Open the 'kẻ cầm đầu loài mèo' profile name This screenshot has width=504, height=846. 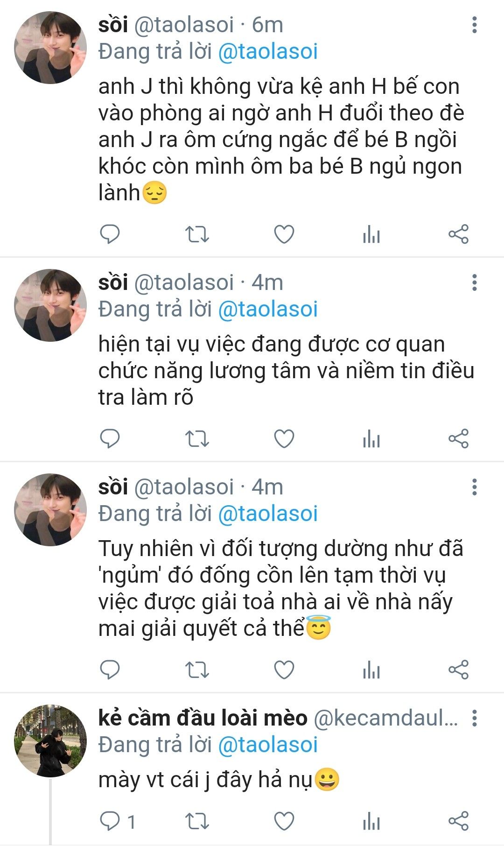[203, 718]
